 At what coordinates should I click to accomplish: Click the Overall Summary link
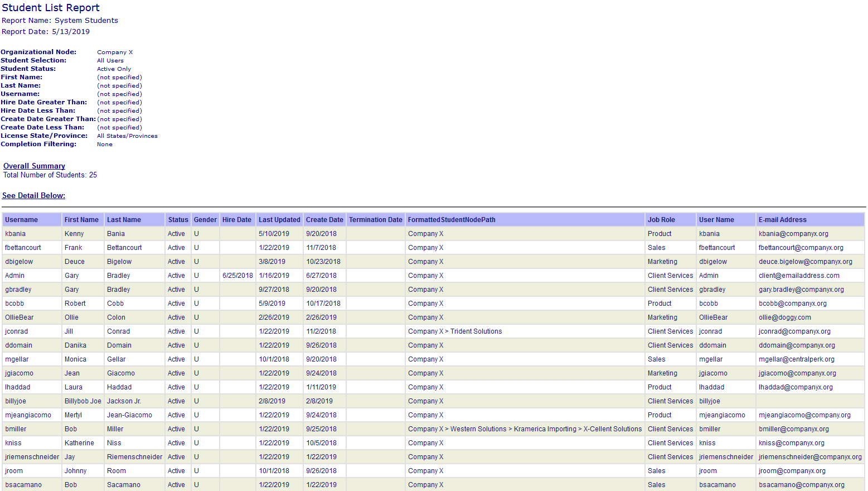(33, 166)
